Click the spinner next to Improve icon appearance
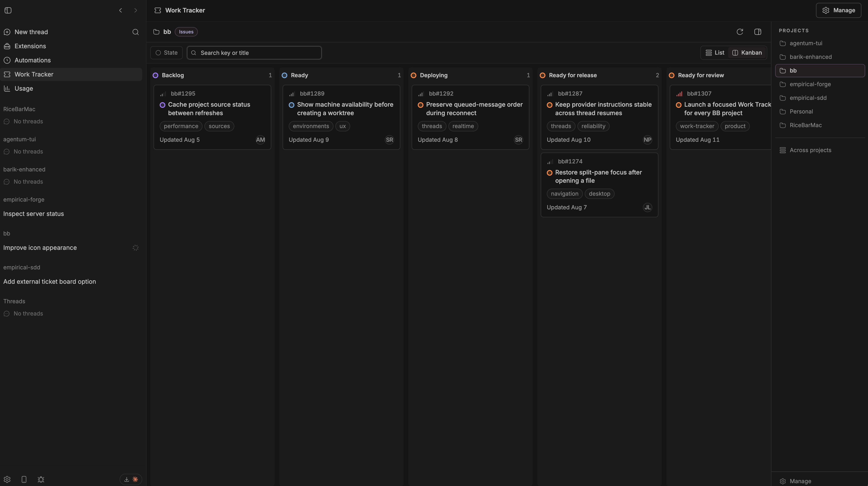The image size is (868, 486). [135, 248]
